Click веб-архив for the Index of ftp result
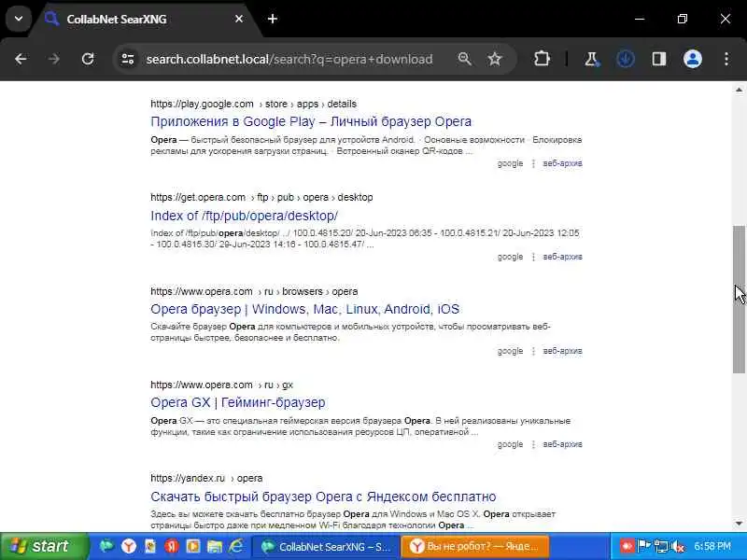Screen dimensions: 747x560 click(563, 257)
